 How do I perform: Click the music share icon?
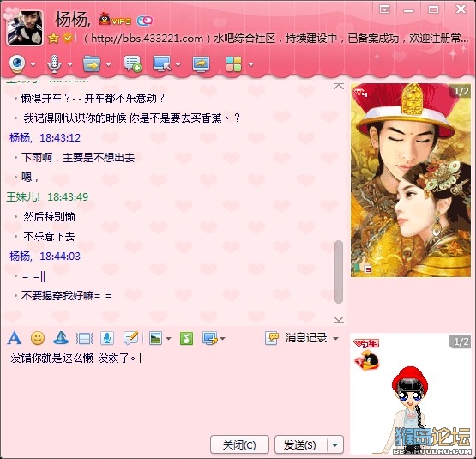(x=186, y=338)
